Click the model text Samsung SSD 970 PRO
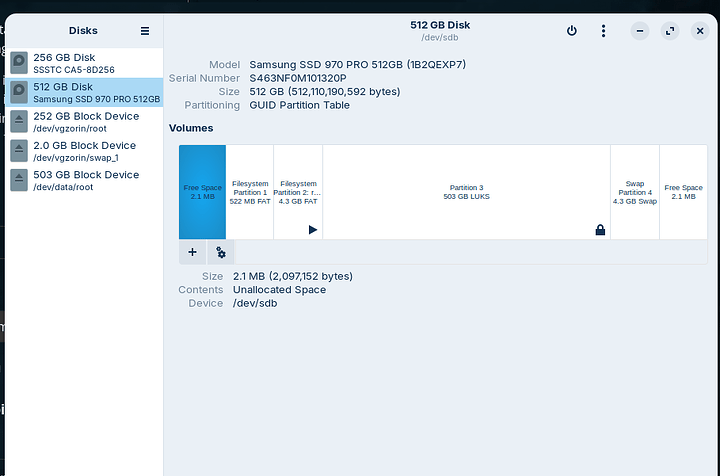Image resolution: width=720 pixels, height=476 pixels. click(x=358, y=65)
